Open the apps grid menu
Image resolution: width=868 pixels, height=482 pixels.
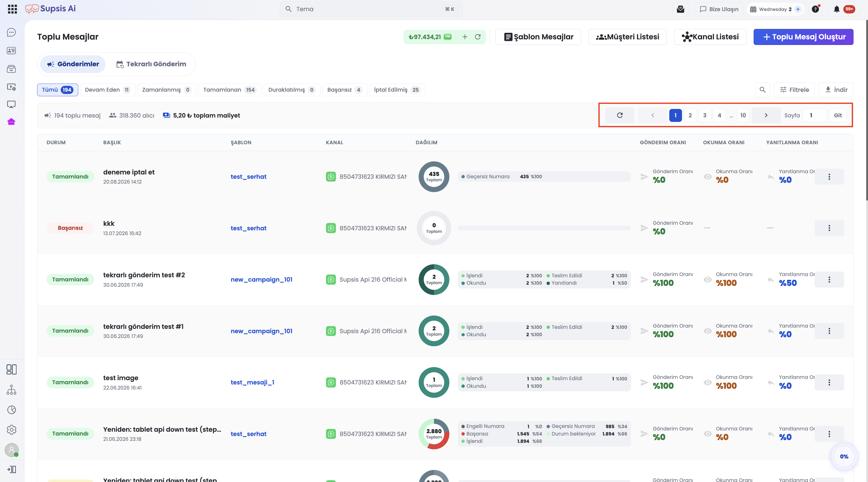[x=12, y=9]
